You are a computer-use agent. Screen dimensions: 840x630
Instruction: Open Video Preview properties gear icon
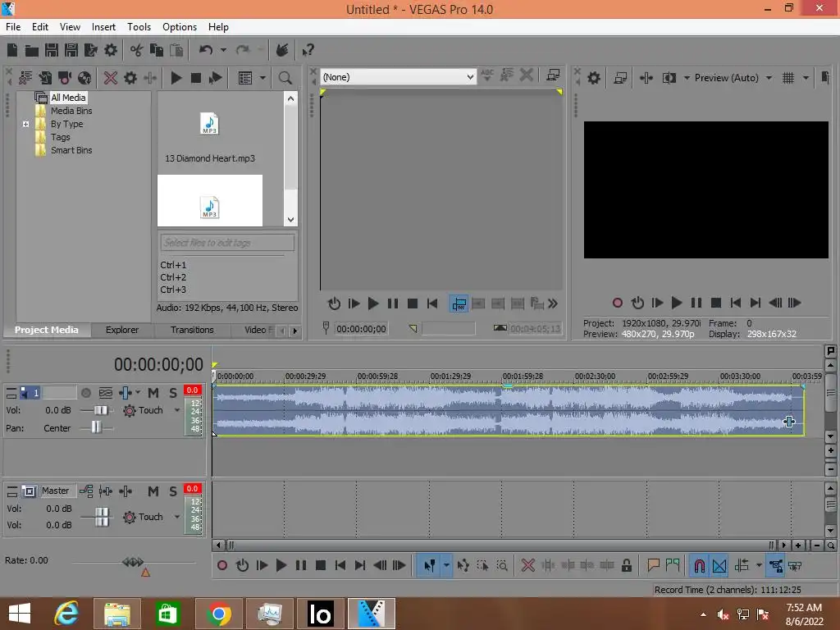pyautogui.click(x=594, y=78)
